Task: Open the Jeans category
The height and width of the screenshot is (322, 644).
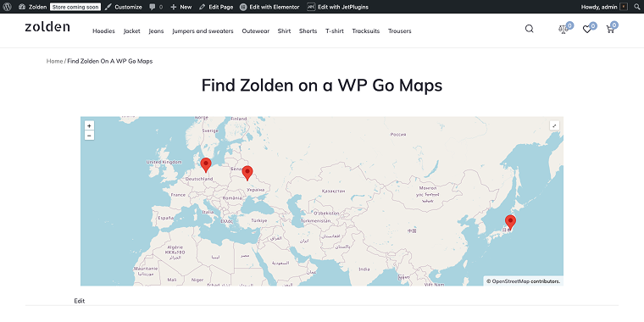Action: pos(156,31)
